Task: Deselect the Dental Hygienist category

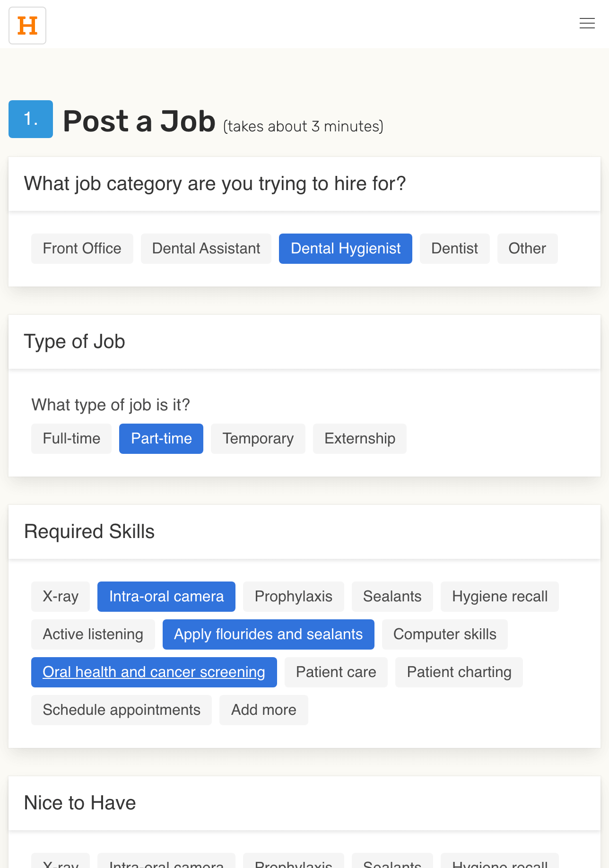Action: (346, 249)
